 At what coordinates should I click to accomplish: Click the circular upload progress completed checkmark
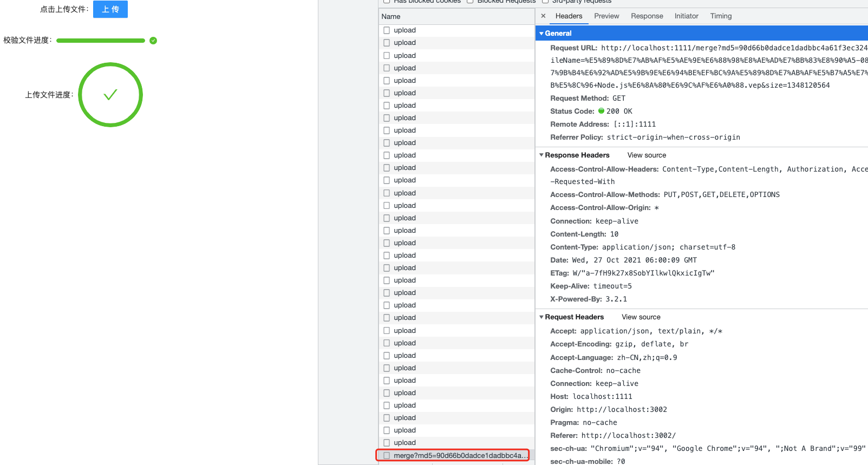point(110,95)
